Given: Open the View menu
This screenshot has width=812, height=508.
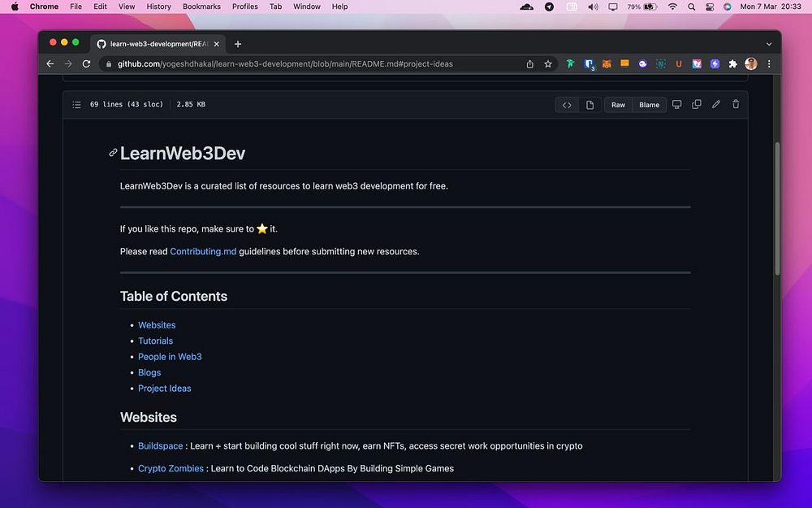Looking at the screenshot, I should (127, 7).
